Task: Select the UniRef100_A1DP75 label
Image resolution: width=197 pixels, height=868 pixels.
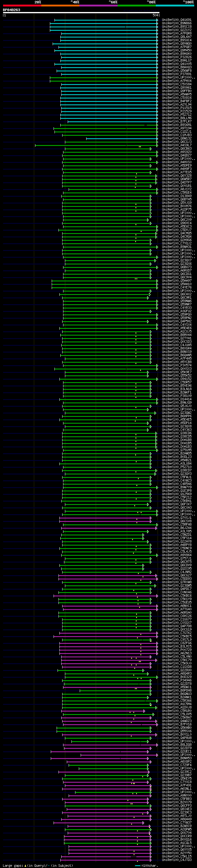Action: [x=177, y=210]
